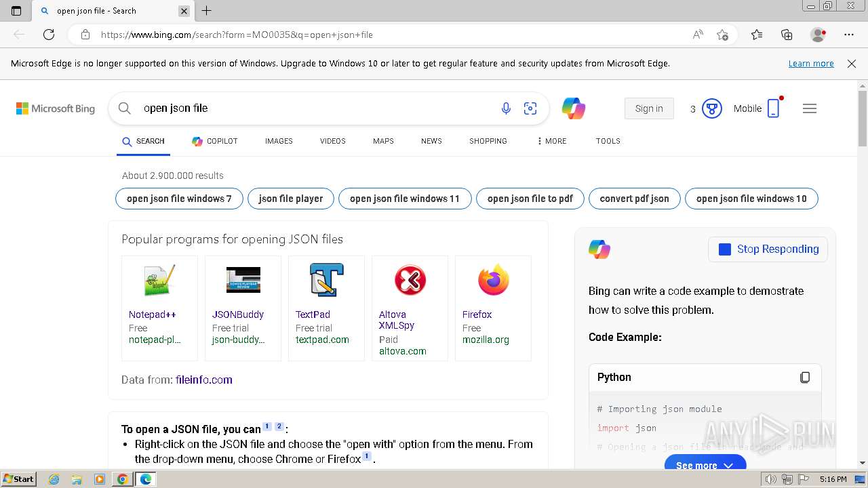This screenshot has height=488, width=868.
Task: Expand the code answer with See more
Action: tap(705, 464)
